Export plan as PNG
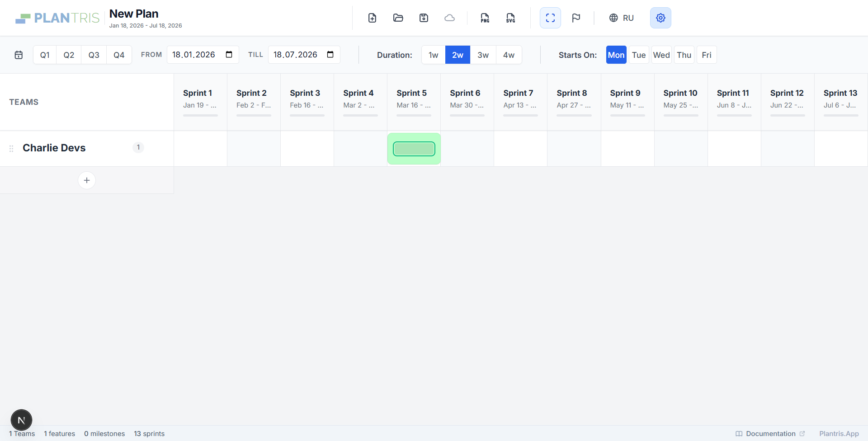The height and width of the screenshot is (441, 868). (485, 18)
